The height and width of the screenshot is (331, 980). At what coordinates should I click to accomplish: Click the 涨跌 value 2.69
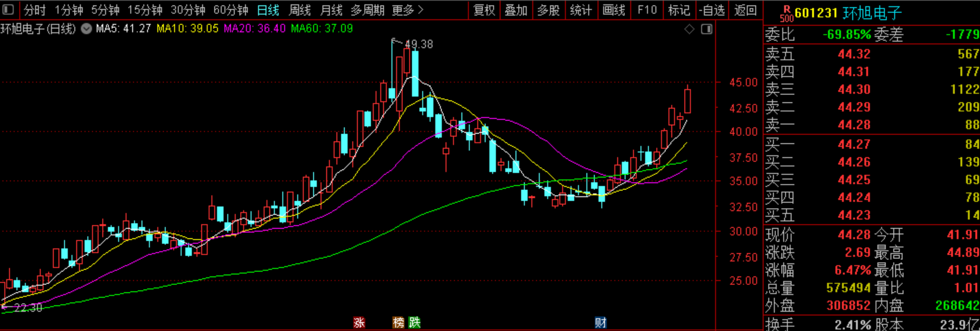[x=857, y=253]
